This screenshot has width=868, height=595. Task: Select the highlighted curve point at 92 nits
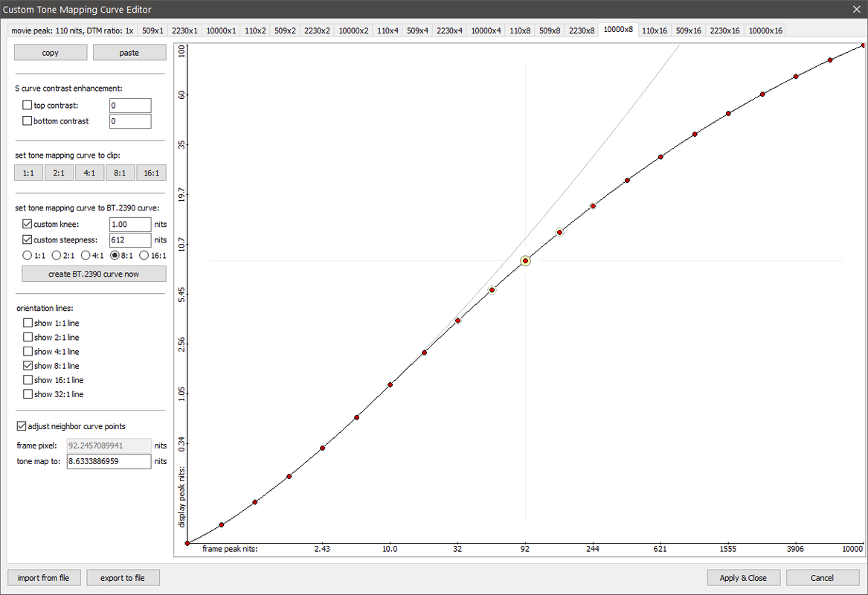(525, 261)
